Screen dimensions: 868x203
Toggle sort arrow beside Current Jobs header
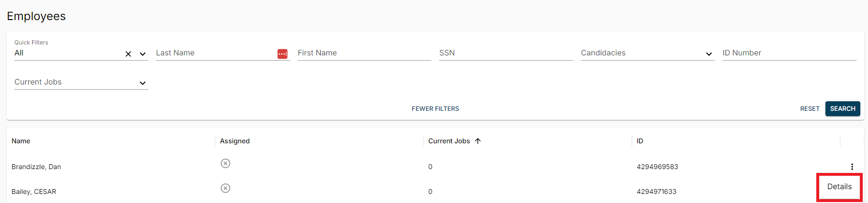pos(478,141)
